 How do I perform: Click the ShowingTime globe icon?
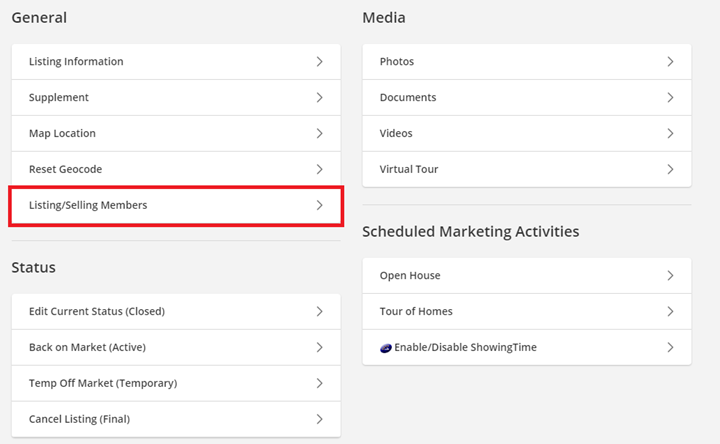coord(386,348)
